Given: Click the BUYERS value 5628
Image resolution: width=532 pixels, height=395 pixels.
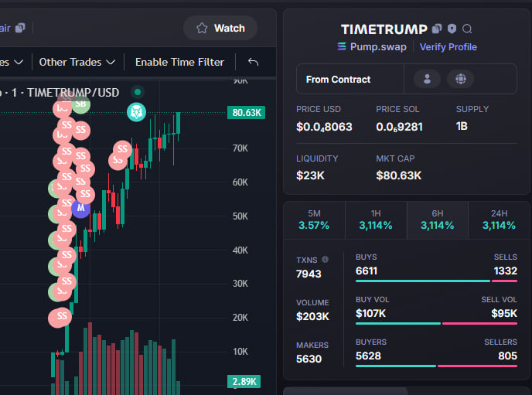Looking at the screenshot, I should [x=368, y=356].
